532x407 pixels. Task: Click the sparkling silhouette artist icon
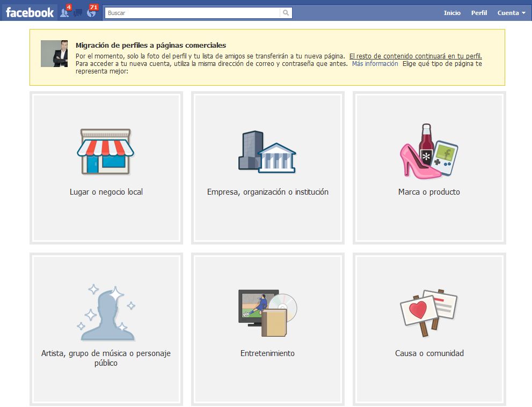(106, 313)
